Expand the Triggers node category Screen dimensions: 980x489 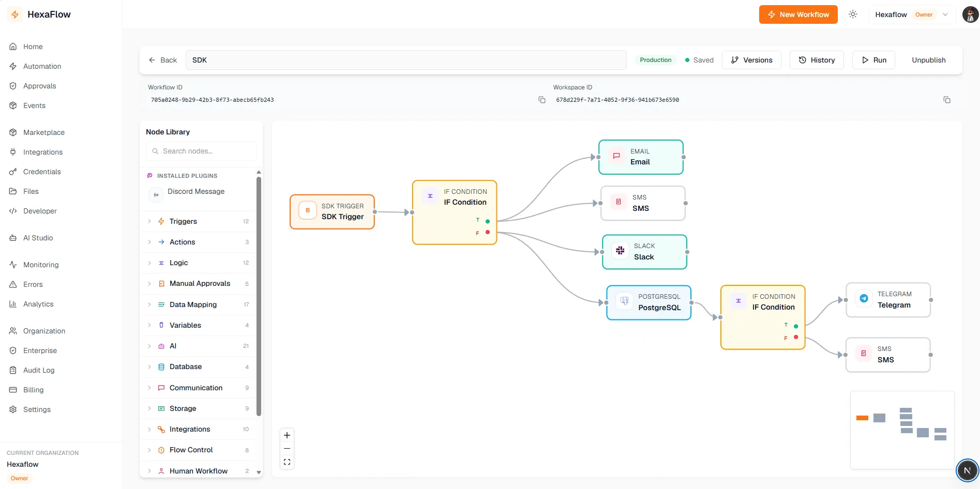point(199,221)
